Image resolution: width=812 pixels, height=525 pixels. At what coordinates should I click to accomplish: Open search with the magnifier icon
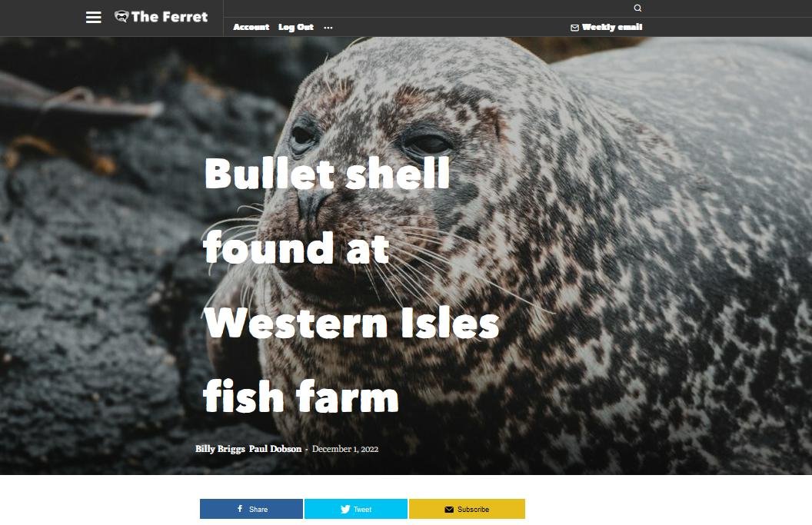click(x=637, y=8)
